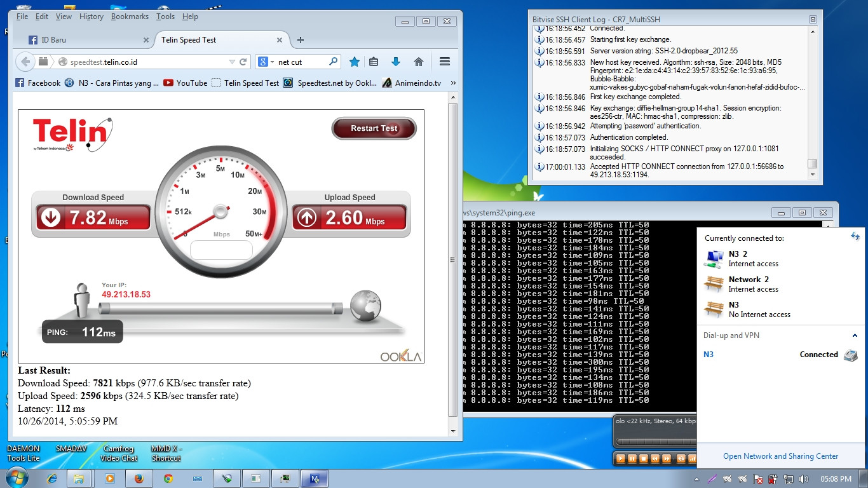This screenshot has width=868, height=488.
Task: Skip to previous track in player
Action: point(654,458)
